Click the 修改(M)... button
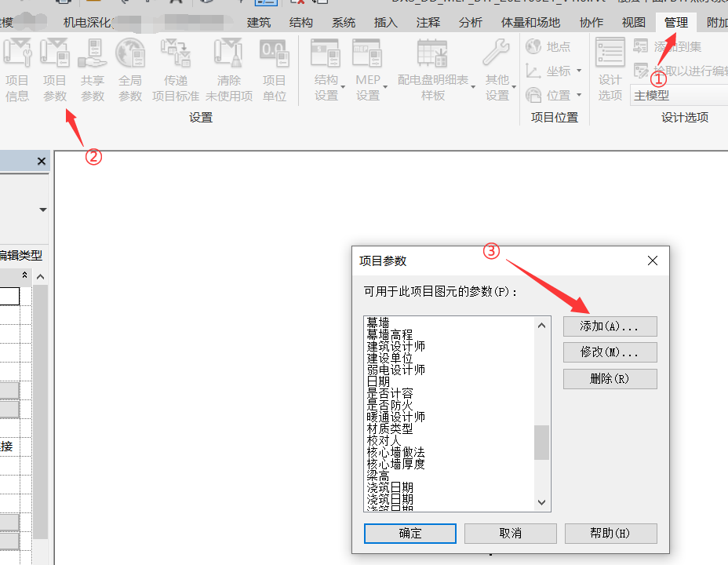Image resolution: width=728 pixels, height=565 pixels. (x=610, y=352)
